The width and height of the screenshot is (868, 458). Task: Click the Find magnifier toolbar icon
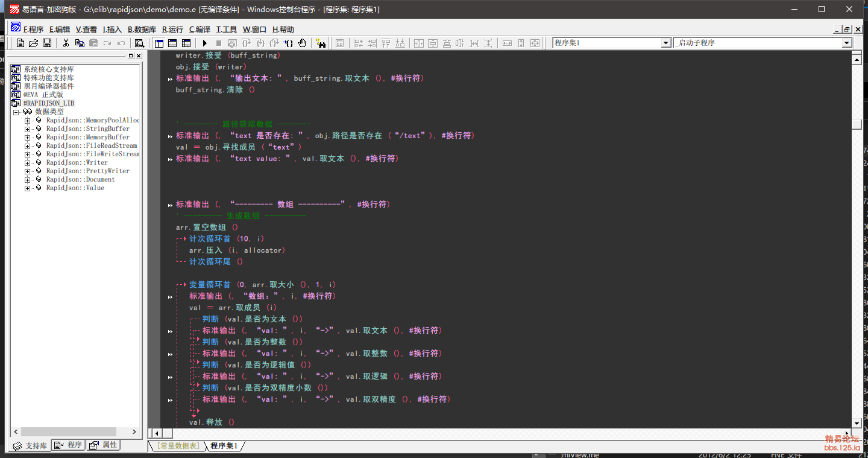[139, 43]
